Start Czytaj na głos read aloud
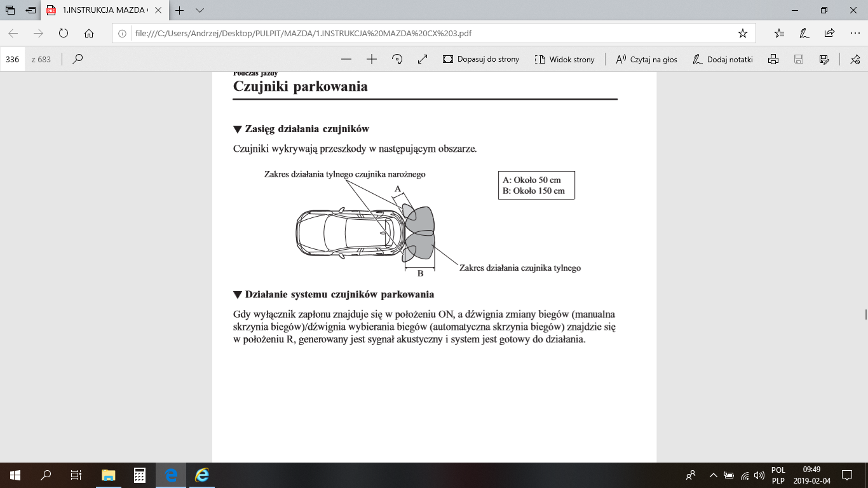 click(646, 59)
